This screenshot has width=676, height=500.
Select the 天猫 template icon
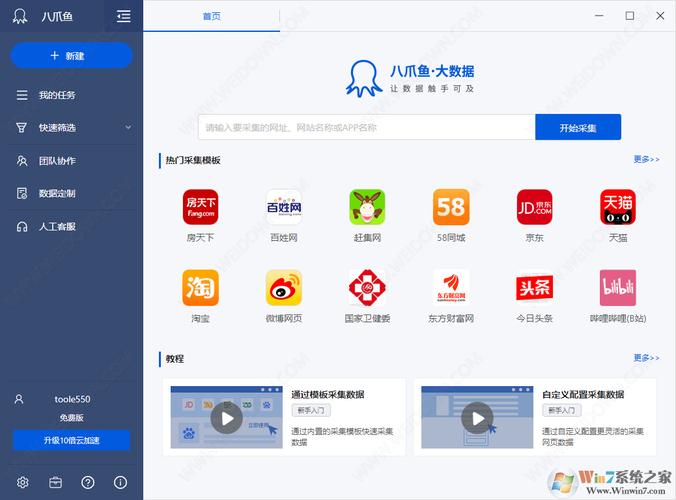[618, 207]
